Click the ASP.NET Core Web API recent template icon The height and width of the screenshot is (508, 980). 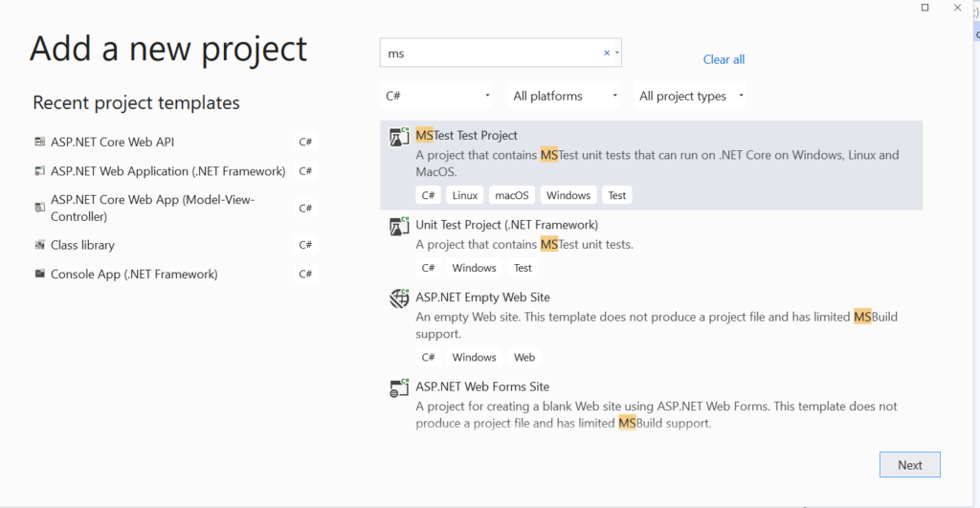[39, 142]
